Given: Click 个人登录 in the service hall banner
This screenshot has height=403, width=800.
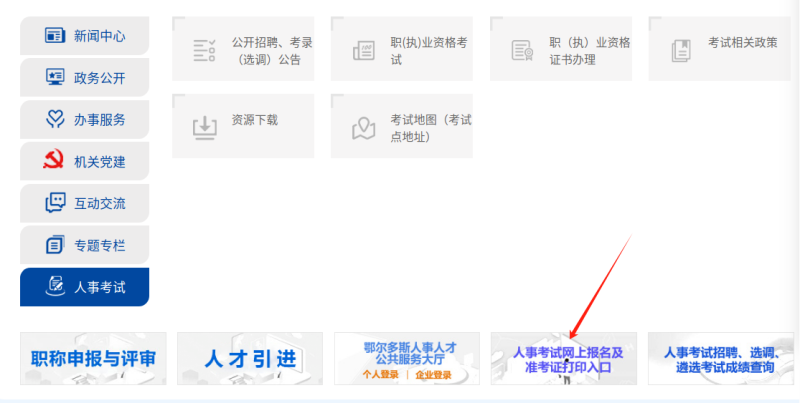Looking at the screenshot, I should (381, 375).
